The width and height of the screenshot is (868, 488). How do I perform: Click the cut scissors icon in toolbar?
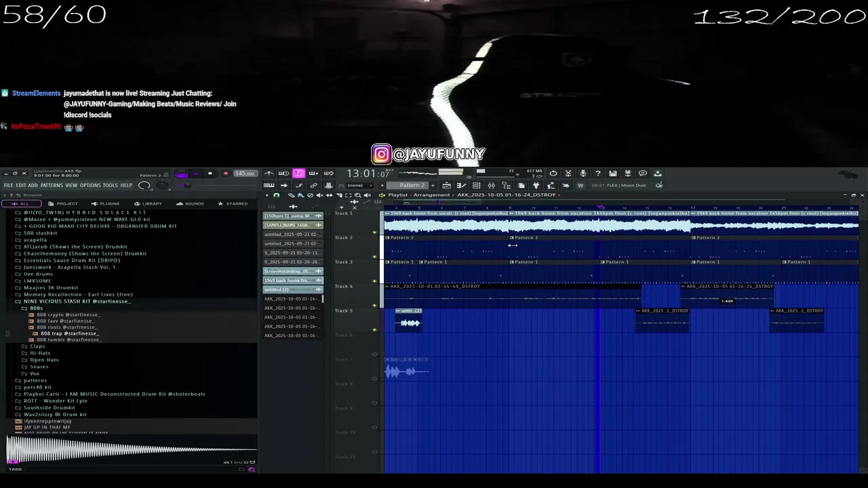click(x=568, y=174)
